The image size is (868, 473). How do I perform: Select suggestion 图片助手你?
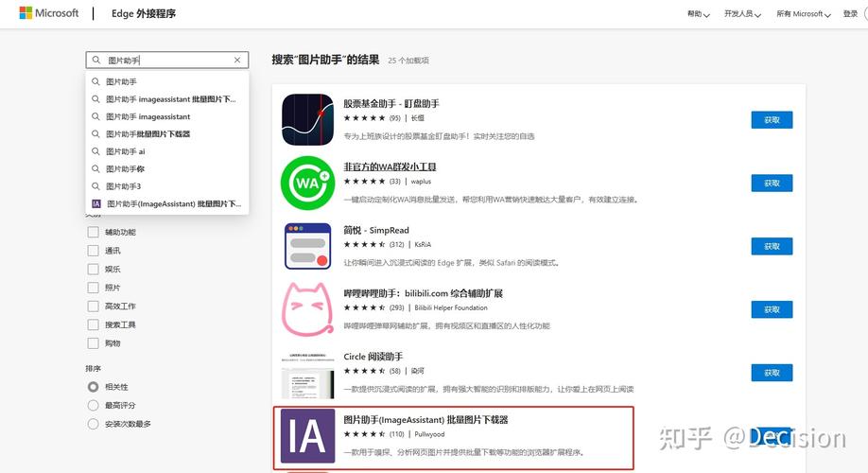(x=166, y=169)
